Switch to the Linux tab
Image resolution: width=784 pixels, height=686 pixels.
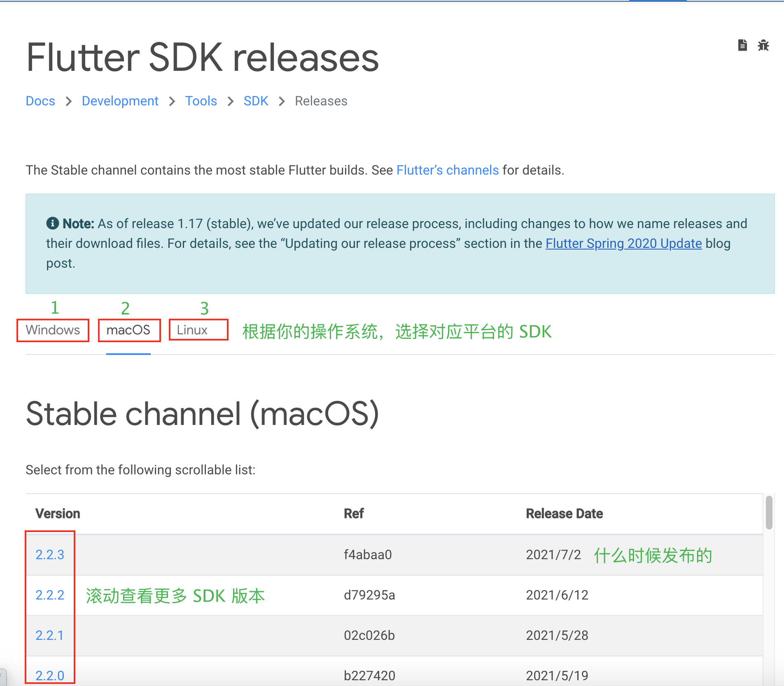[x=192, y=330]
